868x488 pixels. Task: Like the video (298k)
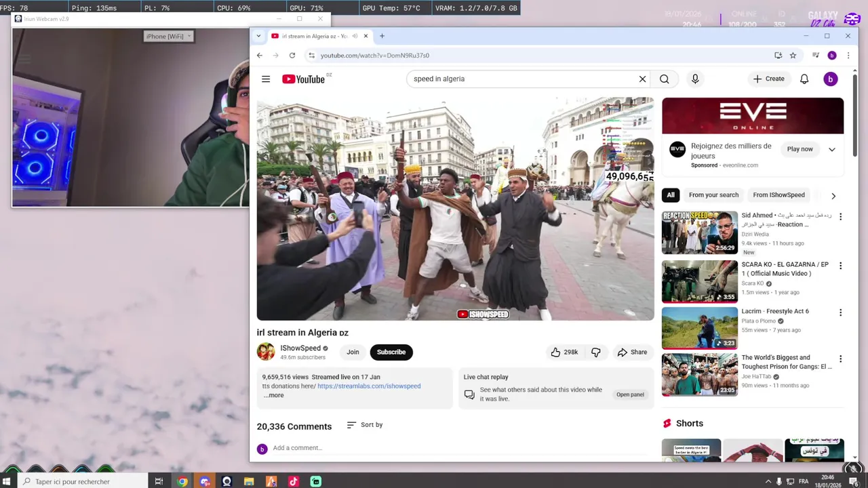coord(564,352)
